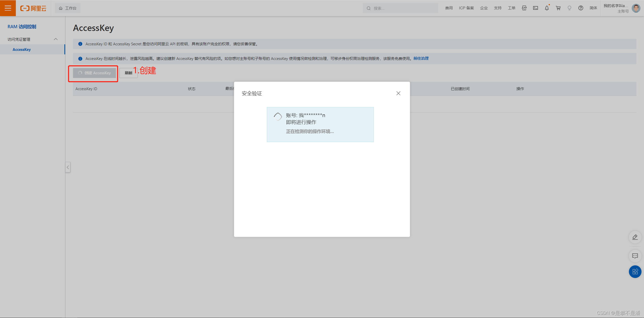
Task: Click the 刷新 refresh button
Action: 128,73
